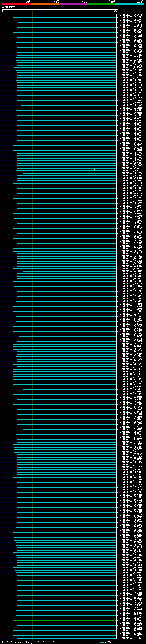Image resolution: width=146 pixels, height=644 pixels.
Task: Select hit label UniRef100_B9IBD3
Action: (x=131, y=40)
